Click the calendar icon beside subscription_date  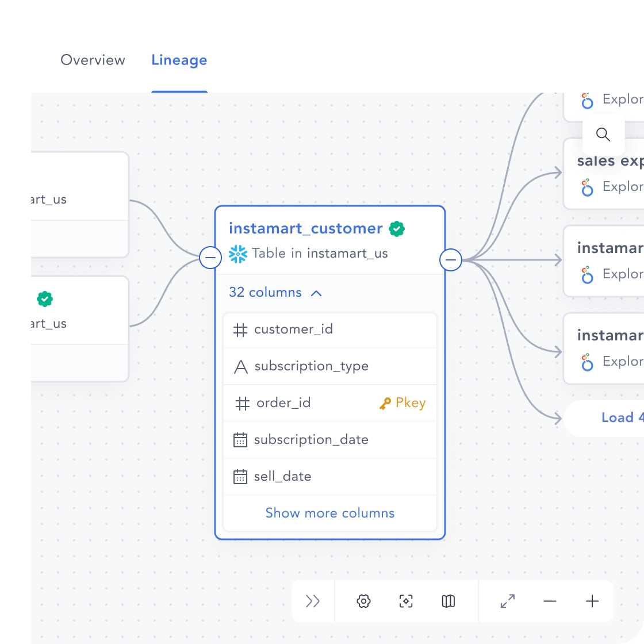[x=240, y=440]
